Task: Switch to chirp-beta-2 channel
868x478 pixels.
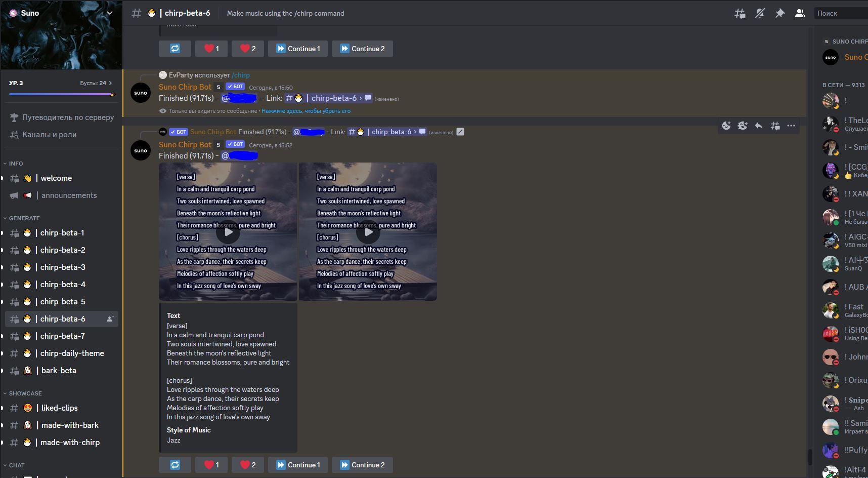Action: point(62,250)
